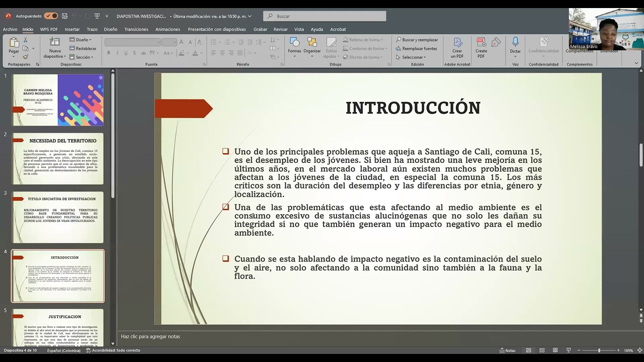Adjust the zoom slider in status bar

coord(599,350)
